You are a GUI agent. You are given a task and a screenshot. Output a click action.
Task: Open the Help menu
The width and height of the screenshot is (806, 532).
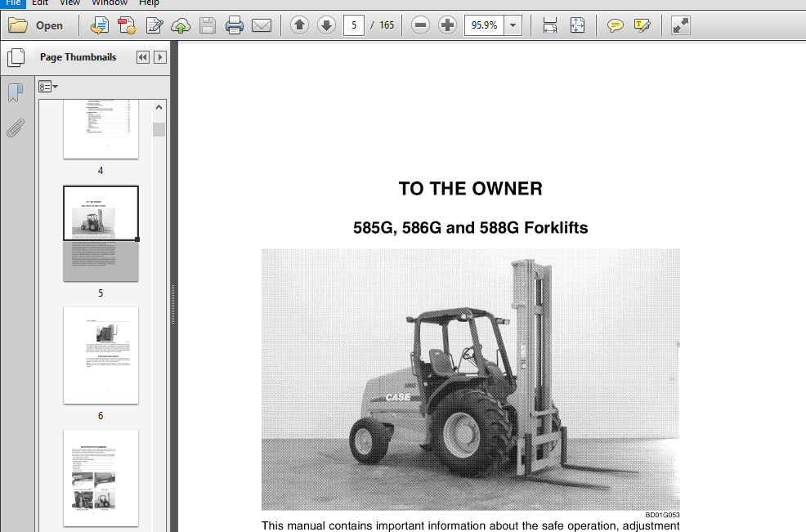click(149, 2)
